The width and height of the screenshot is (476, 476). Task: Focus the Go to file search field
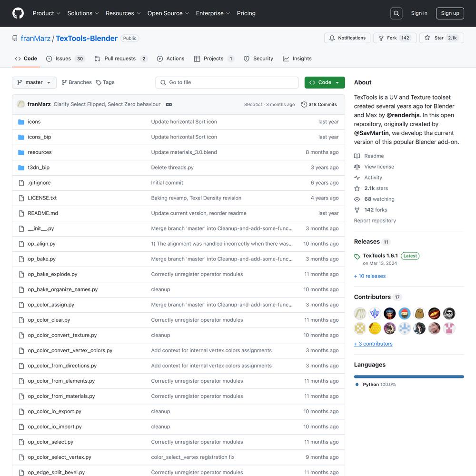[227, 82]
